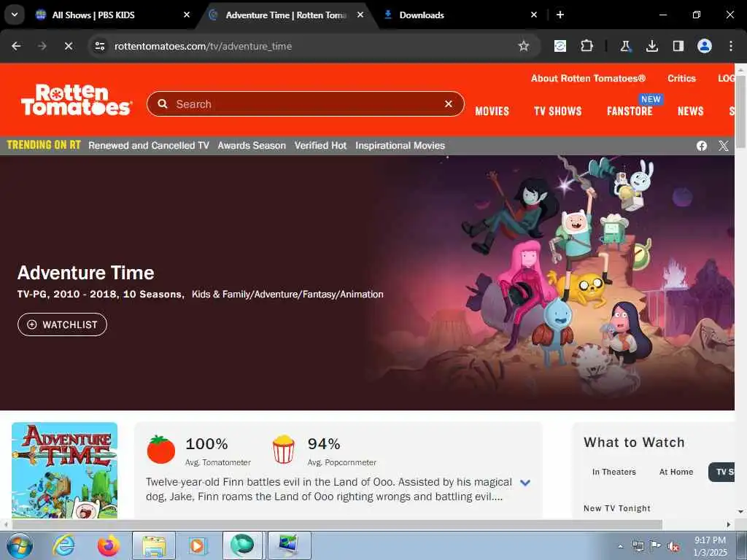Close the PBS KIDS tab
The width and height of the screenshot is (747, 560).
[187, 15]
